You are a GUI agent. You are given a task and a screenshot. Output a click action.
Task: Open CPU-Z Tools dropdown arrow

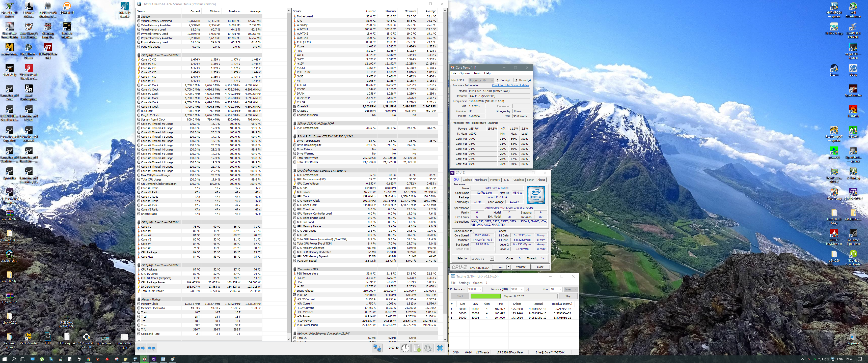(x=508, y=267)
